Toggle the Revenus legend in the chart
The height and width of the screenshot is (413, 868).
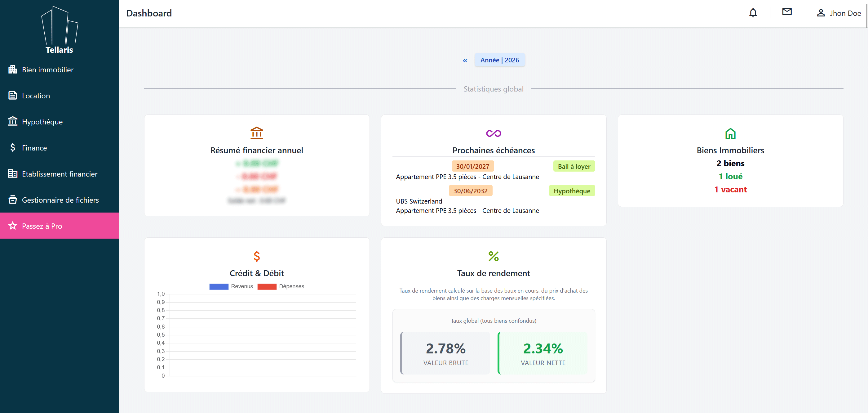[241, 286]
